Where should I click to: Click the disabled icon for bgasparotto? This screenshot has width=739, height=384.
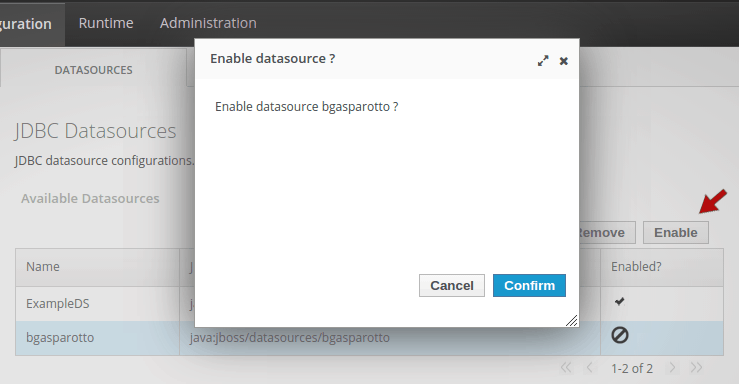tap(620, 335)
